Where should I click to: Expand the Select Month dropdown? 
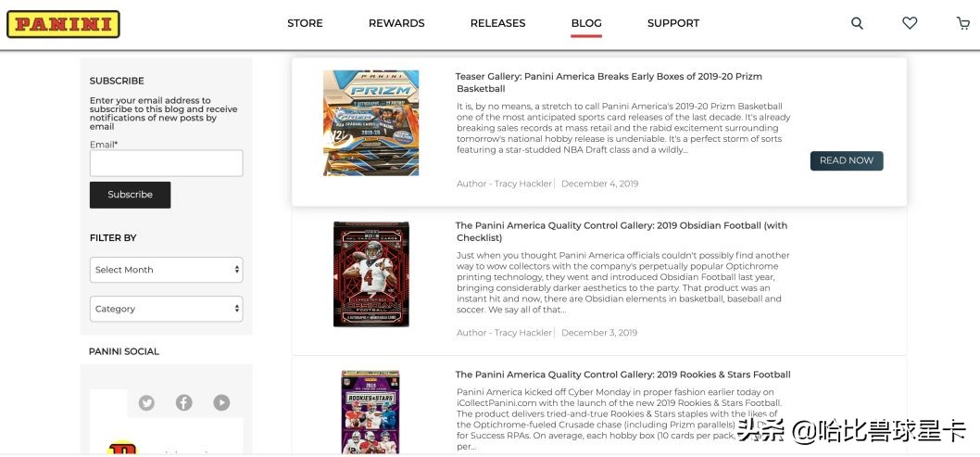(166, 270)
